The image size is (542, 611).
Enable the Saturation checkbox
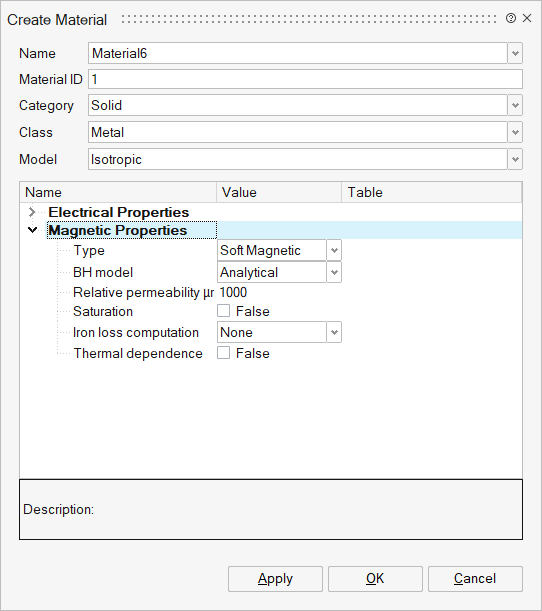pos(223,311)
